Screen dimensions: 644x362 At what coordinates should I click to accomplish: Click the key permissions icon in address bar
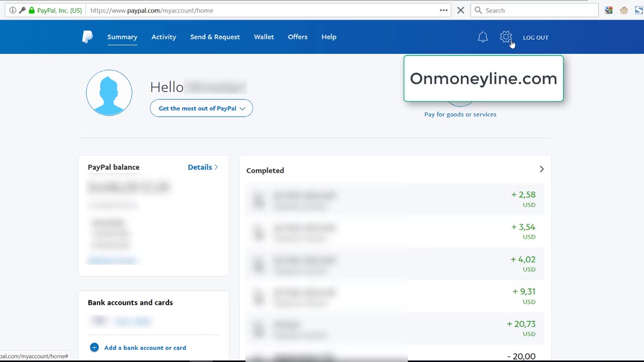pos(22,10)
